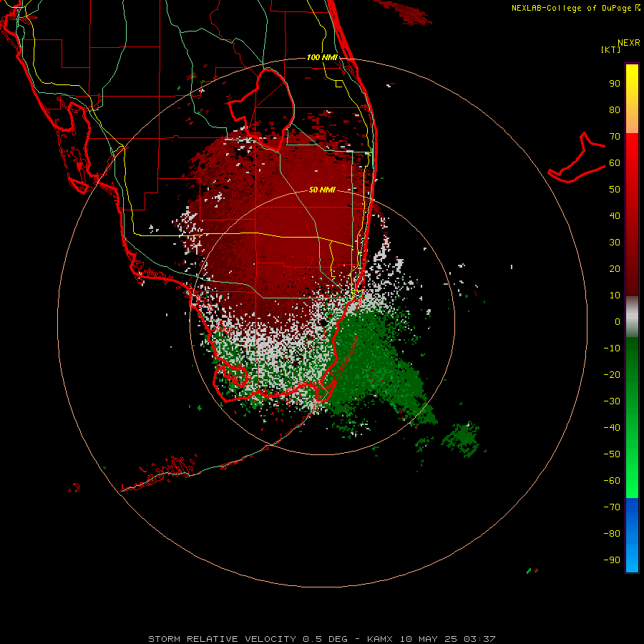Image resolution: width=644 pixels, height=644 pixels.
Task: Click the 20 value on velocity scale
Action: coord(615,268)
